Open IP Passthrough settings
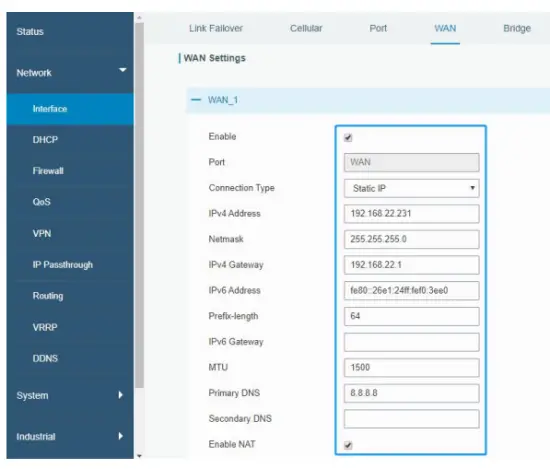 click(63, 264)
